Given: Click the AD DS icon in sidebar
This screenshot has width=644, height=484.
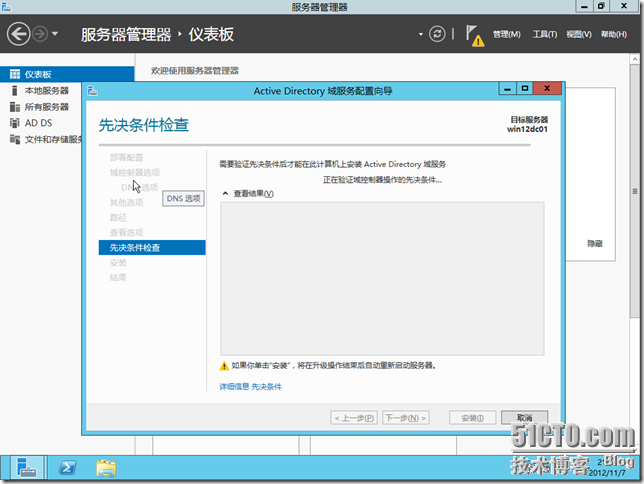Looking at the screenshot, I should 15,123.
